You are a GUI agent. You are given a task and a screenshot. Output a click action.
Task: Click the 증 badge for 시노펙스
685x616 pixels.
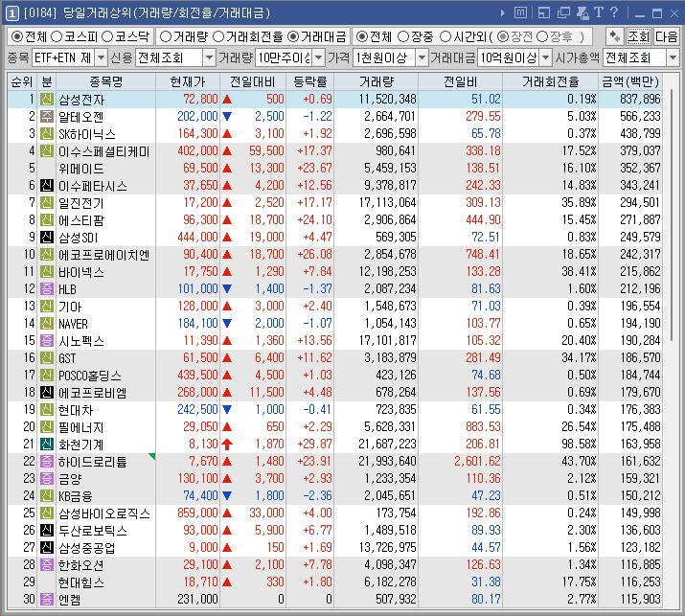(x=47, y=341)
